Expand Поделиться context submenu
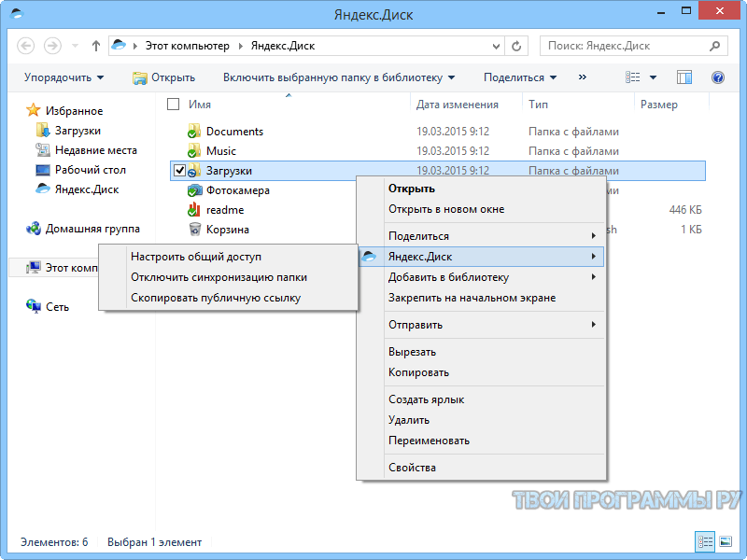The width and height of the screenshot is (747, 560). [481, 236]
